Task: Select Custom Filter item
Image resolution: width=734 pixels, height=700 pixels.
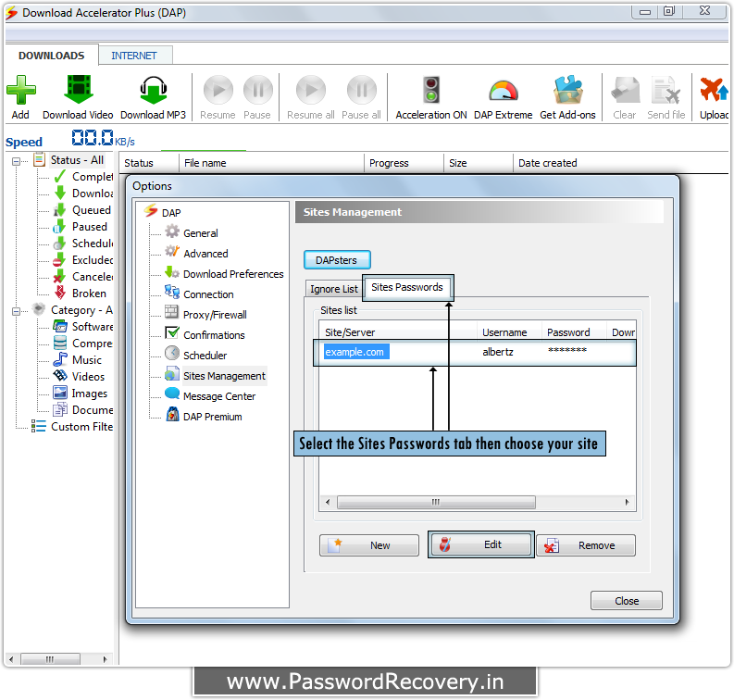Action: pyautogui.click(x=72, y=427)
